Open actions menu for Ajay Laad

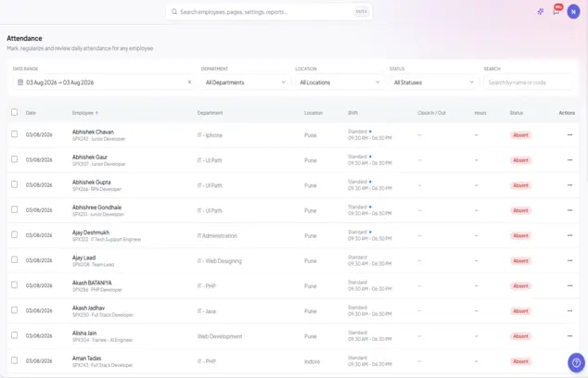pyautogui.click(x=569, y=260)
